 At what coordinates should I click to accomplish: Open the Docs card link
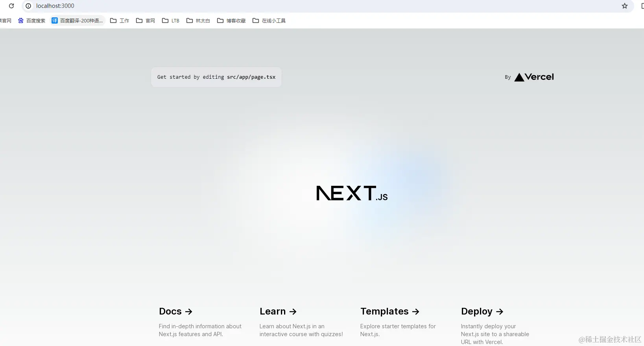tap(201, 322)
